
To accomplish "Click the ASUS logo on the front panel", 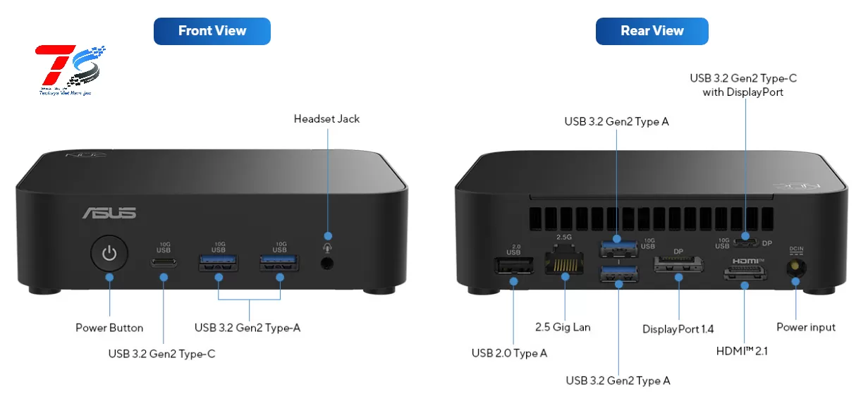I will pos(109,213).
